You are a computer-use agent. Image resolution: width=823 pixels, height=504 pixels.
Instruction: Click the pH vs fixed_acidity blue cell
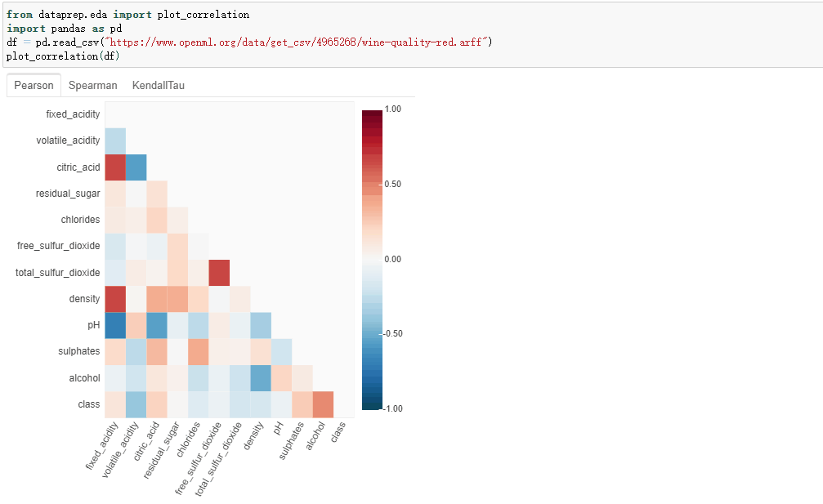pyautogui.click(x=115, y=325)
